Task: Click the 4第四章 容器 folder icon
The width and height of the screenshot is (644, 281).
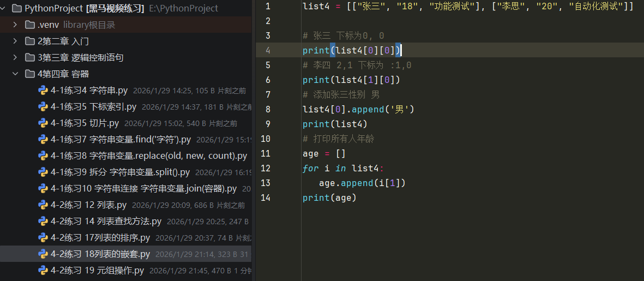Action: [x=29, y=74]
